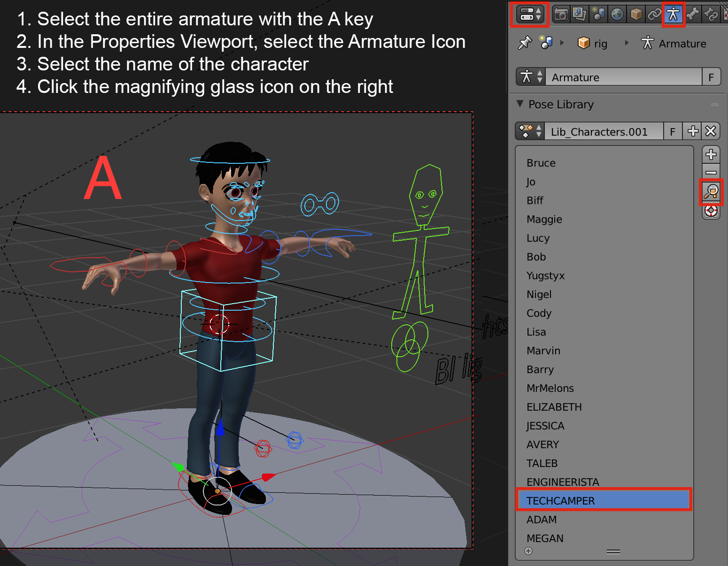Unlink the pose library with the X button

click(x=711, y=131)
